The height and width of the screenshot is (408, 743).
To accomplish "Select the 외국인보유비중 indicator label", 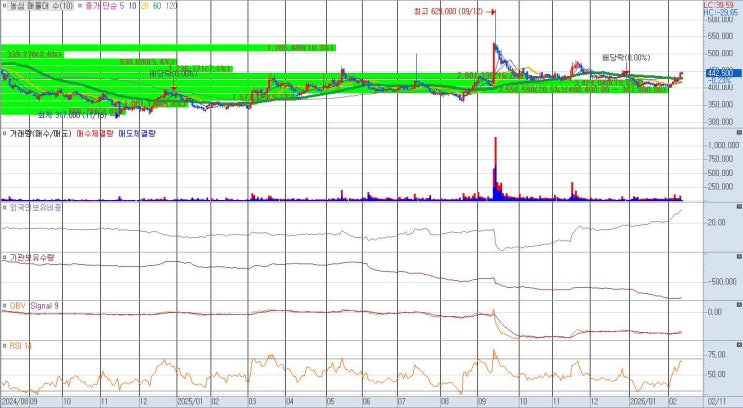I will click(x=36, y=207).
